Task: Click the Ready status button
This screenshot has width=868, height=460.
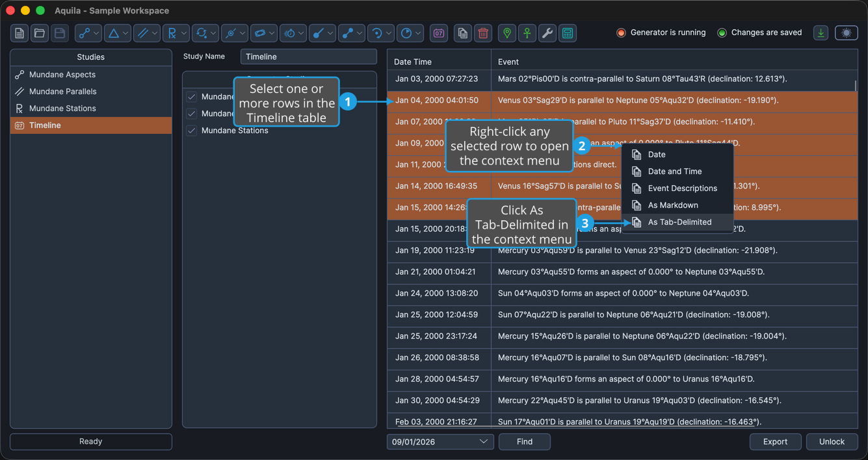Action: [91, 442]
